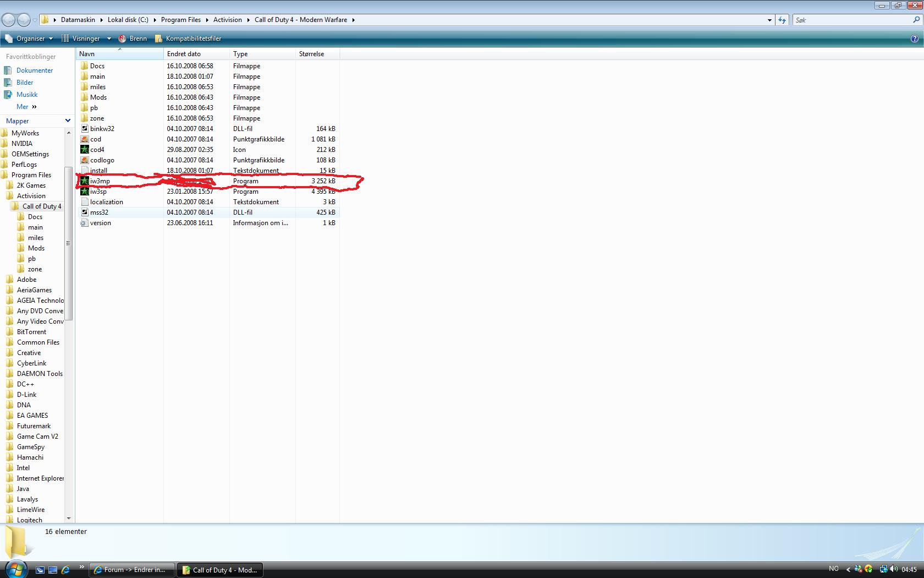Click the refresh button beside address bar
This screenshot has height=578, width=924.
[782, 20]
